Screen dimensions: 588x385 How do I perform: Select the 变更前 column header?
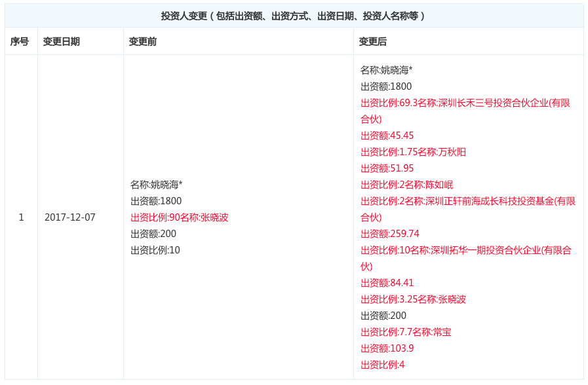coord(143,41)
